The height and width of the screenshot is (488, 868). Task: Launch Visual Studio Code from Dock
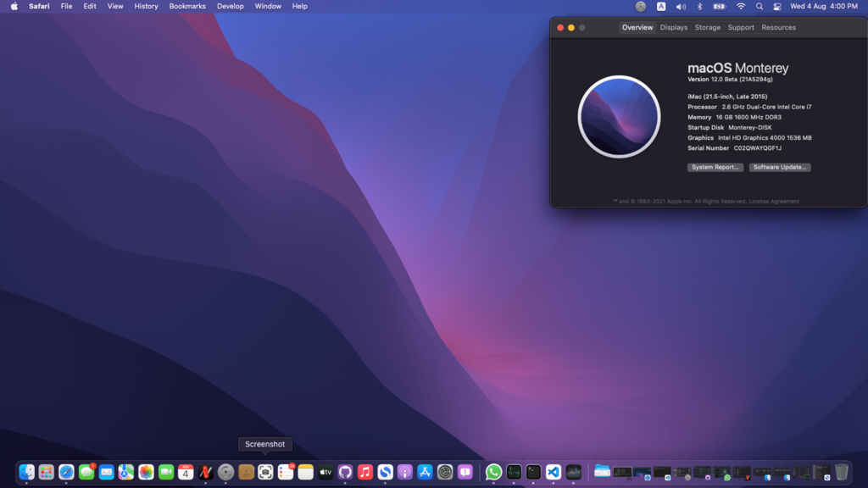pos(554,472)
